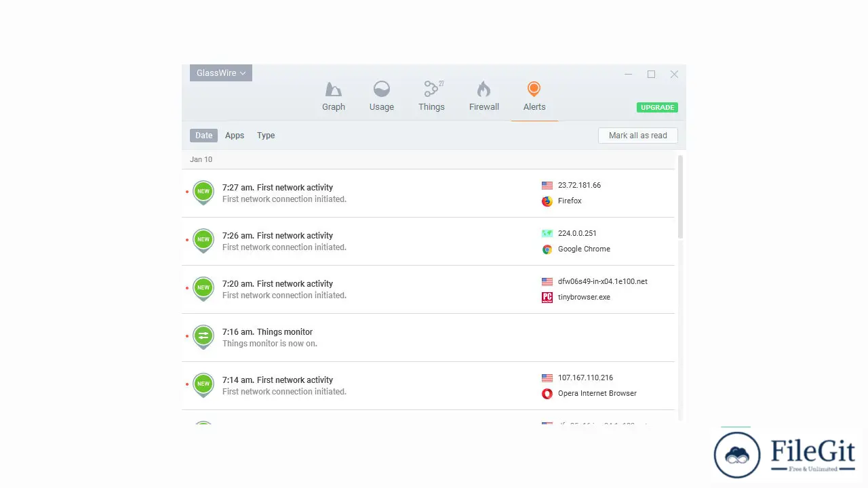868x488 pixels.
Task: Select the 7:27 am First network activity alert
Action: pos(429,193)
